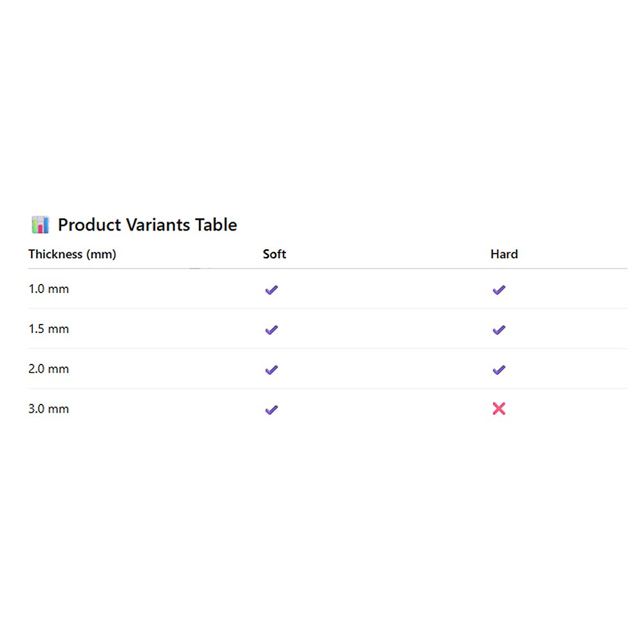Click the word Table in the heading
The width and height of the screenshot is (644, 644).
(x=216, y=225)
